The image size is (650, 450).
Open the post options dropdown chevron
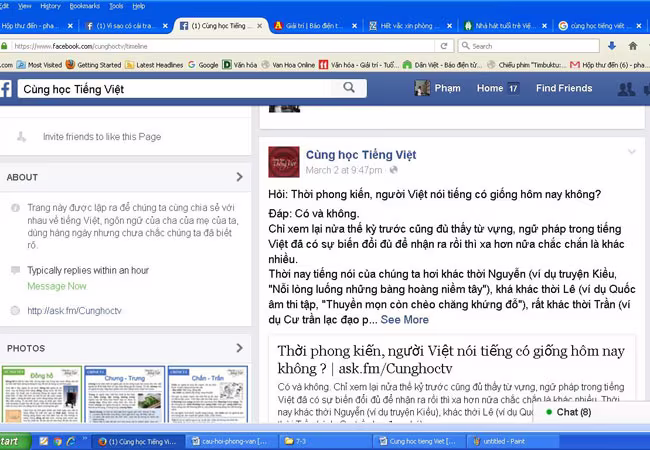(631, 152)
